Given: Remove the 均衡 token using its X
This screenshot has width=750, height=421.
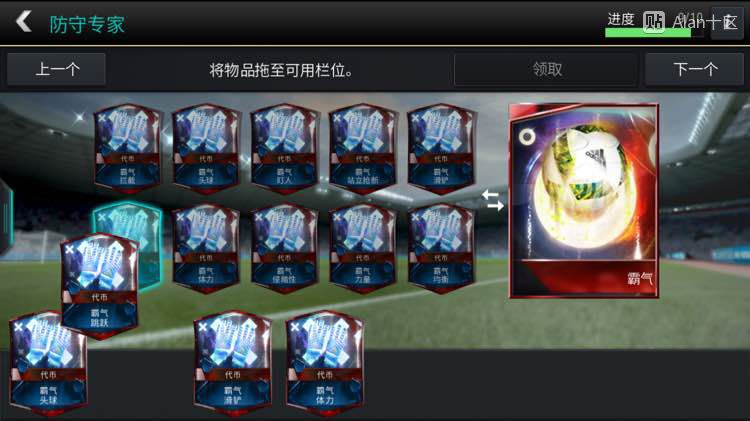Looking at the screenshot, I should [x=416, y=217].
